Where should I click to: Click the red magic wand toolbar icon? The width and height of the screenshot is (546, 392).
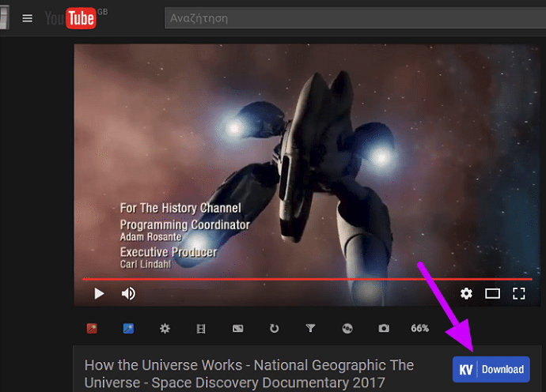pos(92,328)
